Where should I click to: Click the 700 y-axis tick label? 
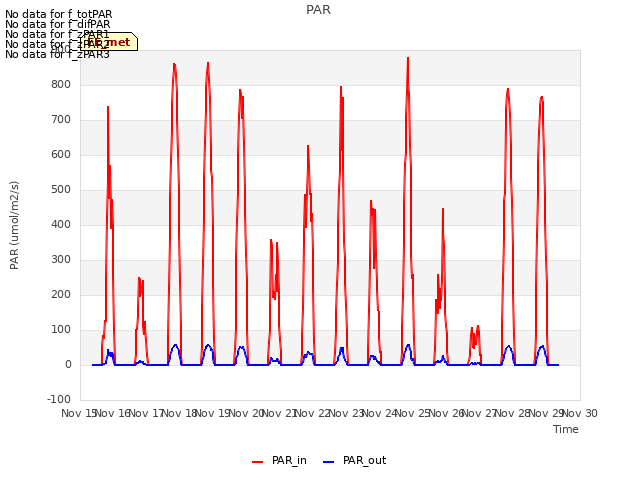pos(61,120)
